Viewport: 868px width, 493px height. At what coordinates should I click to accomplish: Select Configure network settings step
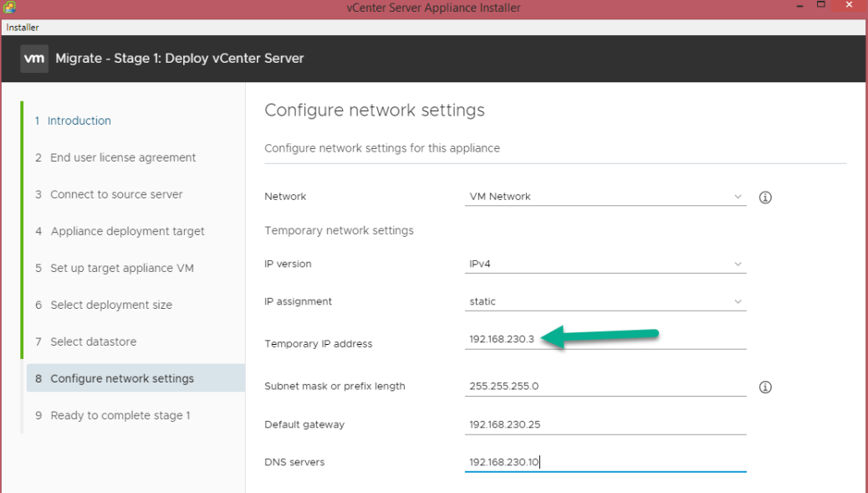[122, 378]
